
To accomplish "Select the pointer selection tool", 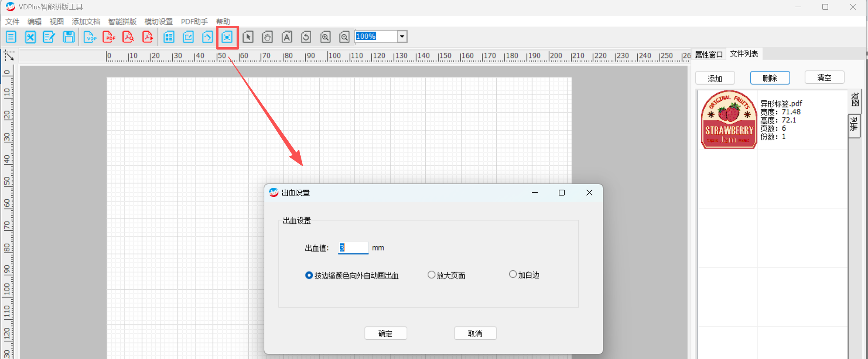I will coord(248,37).
